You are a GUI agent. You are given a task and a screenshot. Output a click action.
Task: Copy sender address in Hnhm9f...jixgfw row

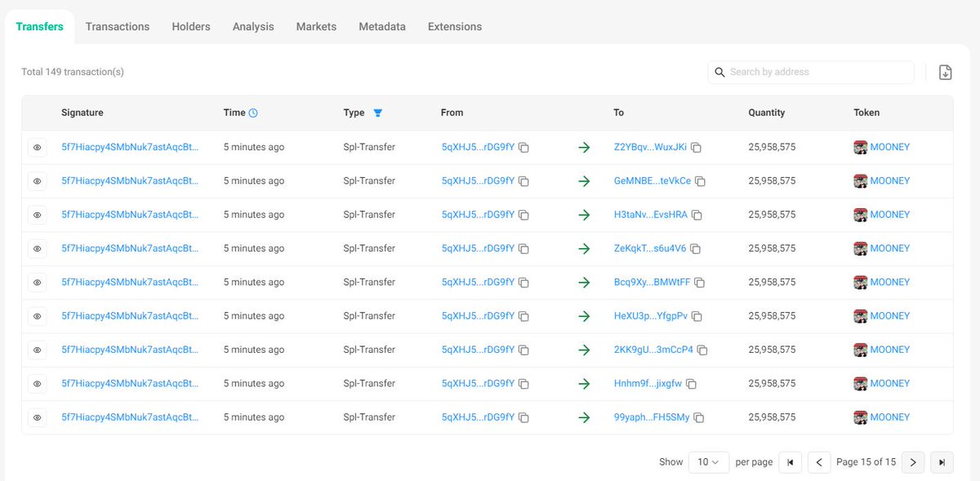click(x=524, y=384)
